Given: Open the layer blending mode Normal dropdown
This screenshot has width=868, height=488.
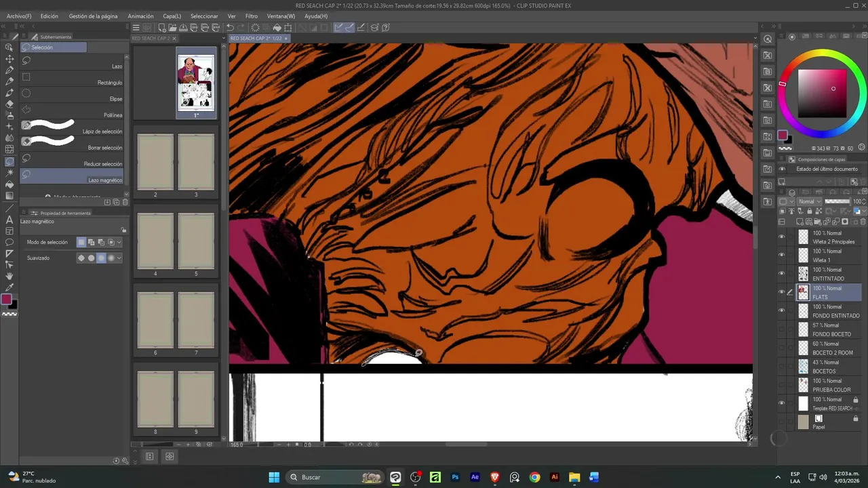Looking at the screenshot, I should tap(810, 202).
